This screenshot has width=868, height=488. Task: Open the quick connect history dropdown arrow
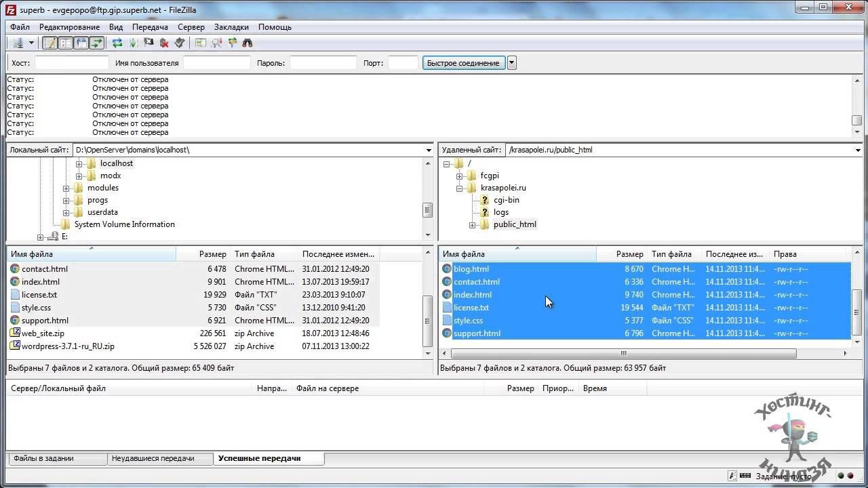[x=512, y=63]
